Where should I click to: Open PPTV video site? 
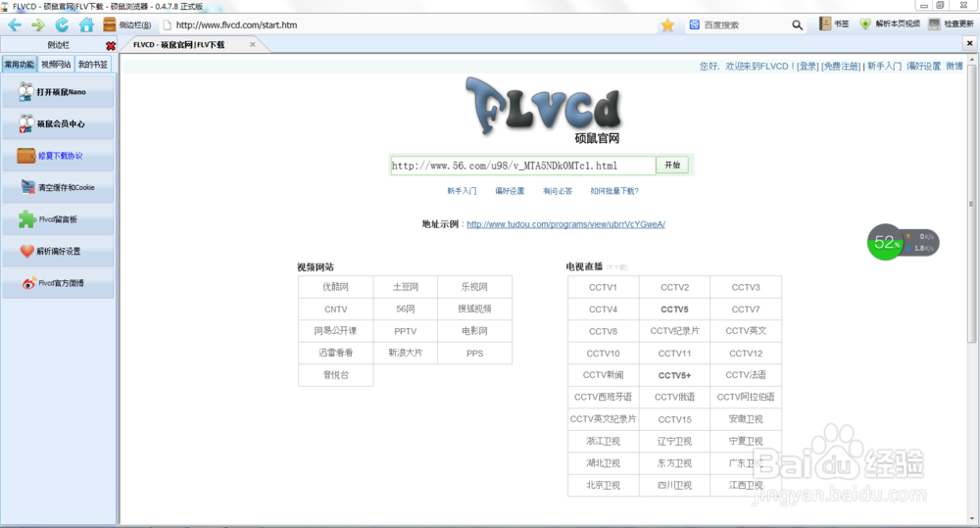coord(405,331)
